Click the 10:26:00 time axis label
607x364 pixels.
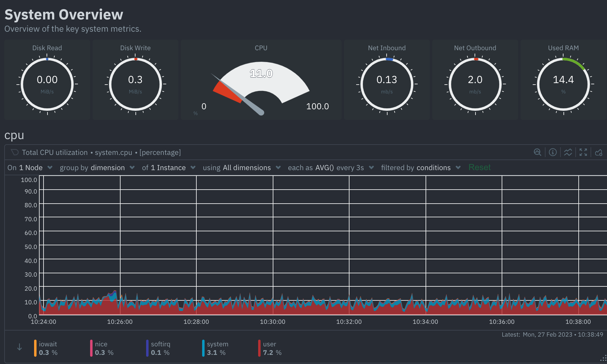[x=120, y=322]
